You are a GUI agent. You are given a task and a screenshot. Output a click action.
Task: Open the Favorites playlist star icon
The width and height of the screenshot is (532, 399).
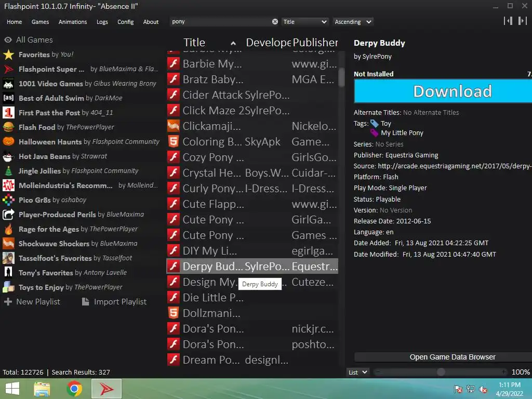click(8, 55)
